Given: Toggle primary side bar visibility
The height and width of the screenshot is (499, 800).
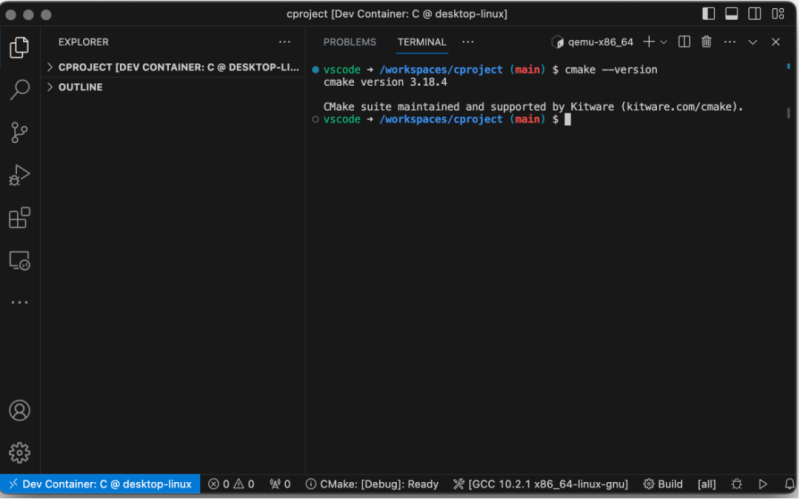Looking at the screenshot, I should pyautogui.click(x=709, y=14).
